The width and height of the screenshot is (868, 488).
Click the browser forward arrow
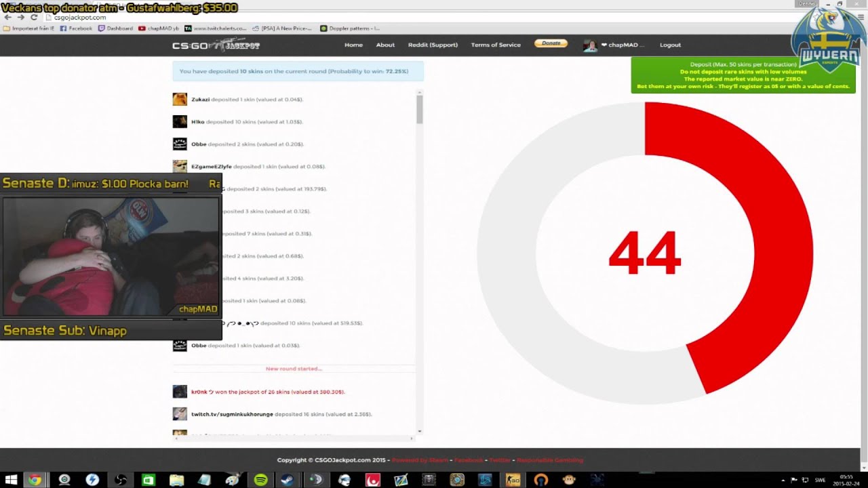20,17
